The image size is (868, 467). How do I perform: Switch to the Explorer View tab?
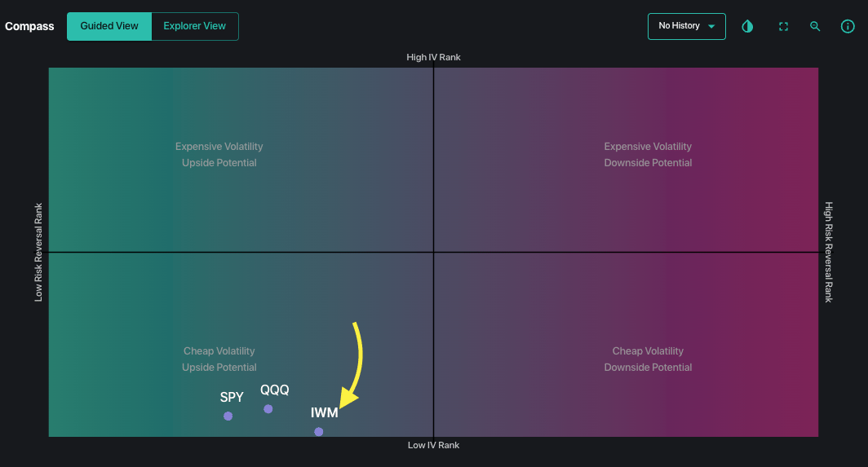[194, 26]
